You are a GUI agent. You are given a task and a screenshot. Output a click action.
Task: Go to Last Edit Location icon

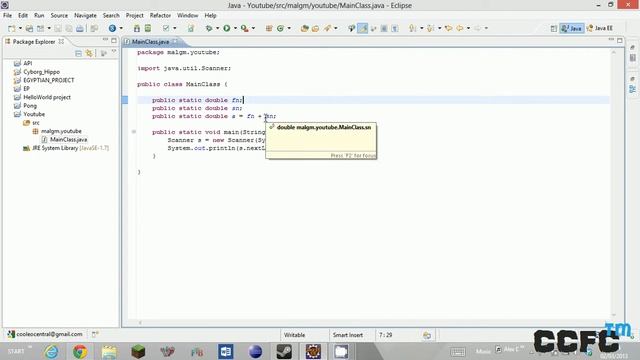[x=449, y=28]
